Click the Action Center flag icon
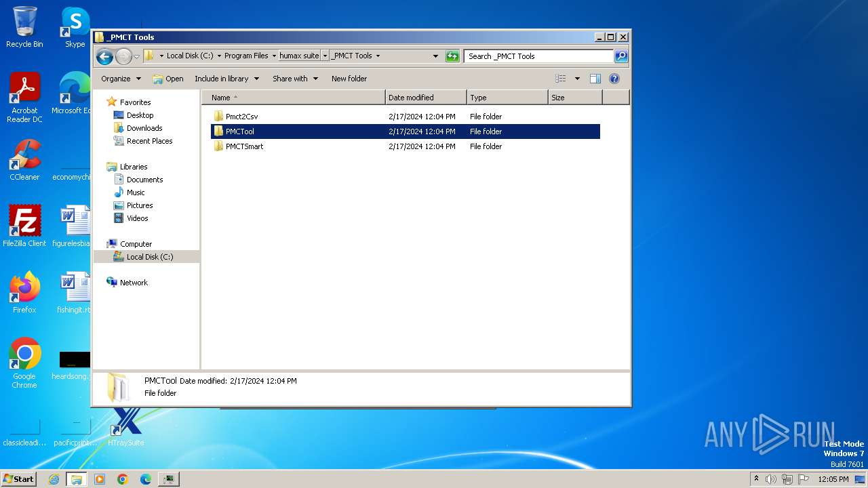The image size is (868, 488). 804,479
